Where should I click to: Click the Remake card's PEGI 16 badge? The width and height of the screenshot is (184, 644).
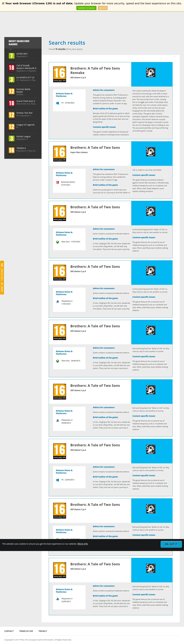pos(60,75)
